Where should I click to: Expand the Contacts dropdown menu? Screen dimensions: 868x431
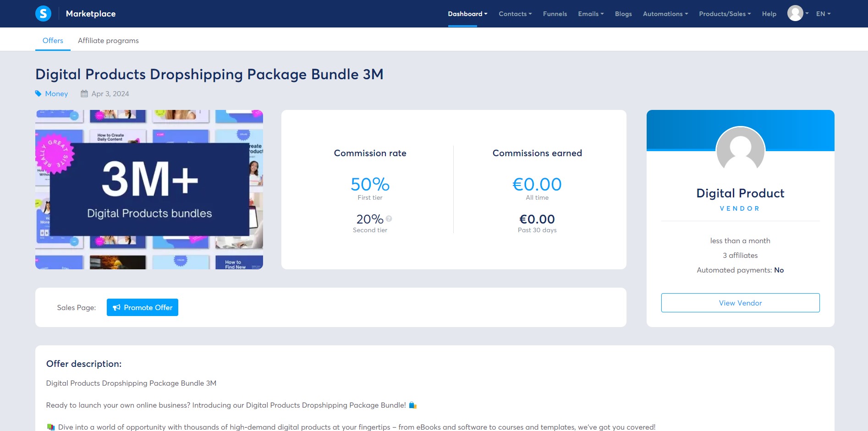click(515, 14)
